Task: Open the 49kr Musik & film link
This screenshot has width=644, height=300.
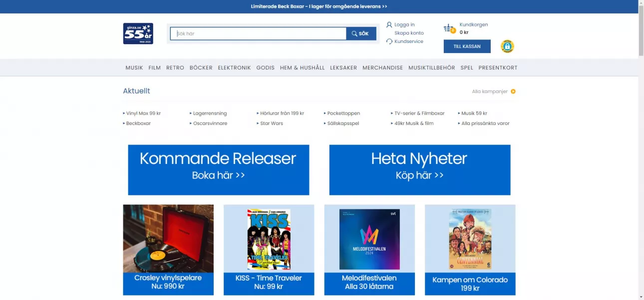Action: [x=414, y=123]
